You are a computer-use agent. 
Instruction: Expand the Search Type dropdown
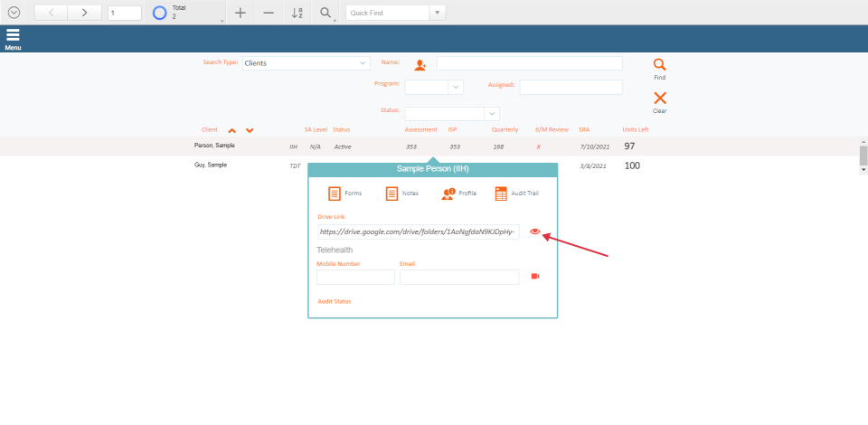[x=363, y=63]
